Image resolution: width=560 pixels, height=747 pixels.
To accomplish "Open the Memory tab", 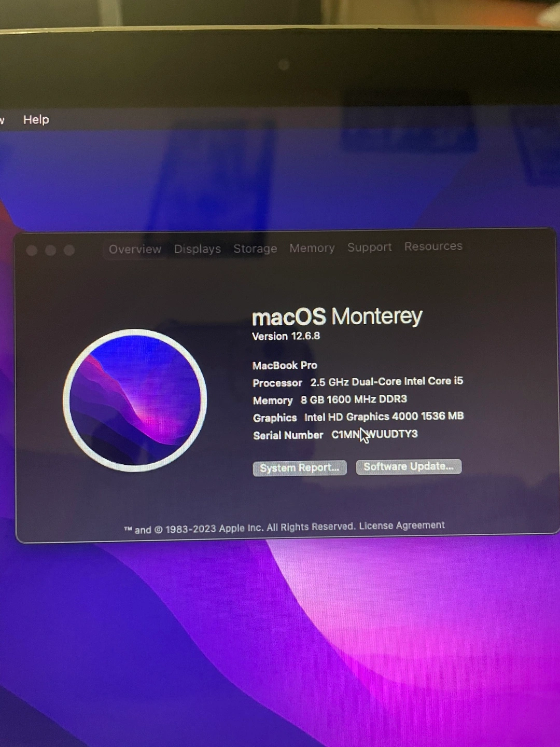I will 312,248.
